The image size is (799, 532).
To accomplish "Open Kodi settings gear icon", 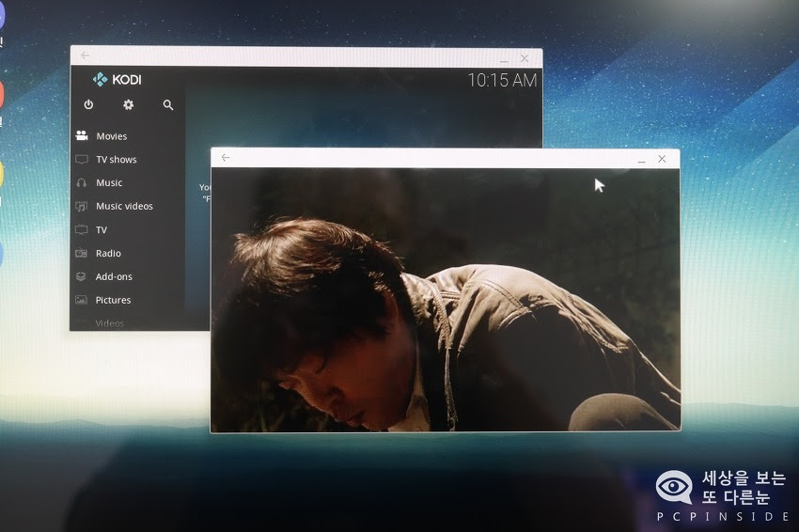I will click(129, 104).
